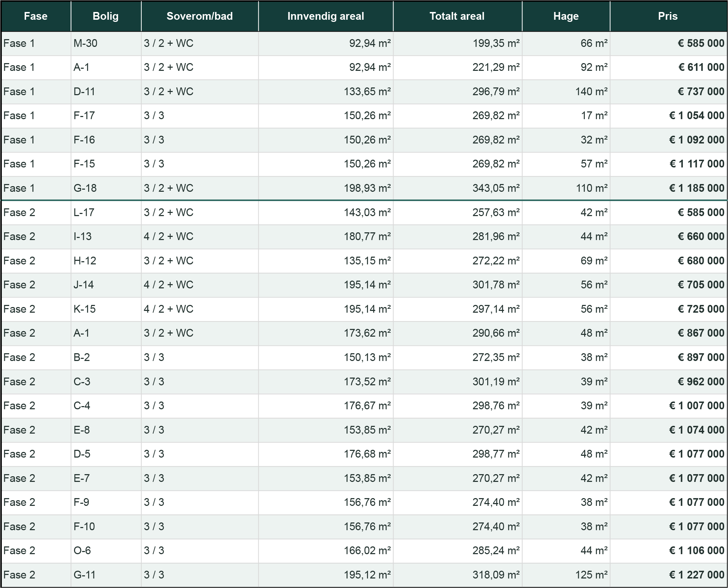Select the Soverom/bad column header
728x588 pixels.
[200, 16]
